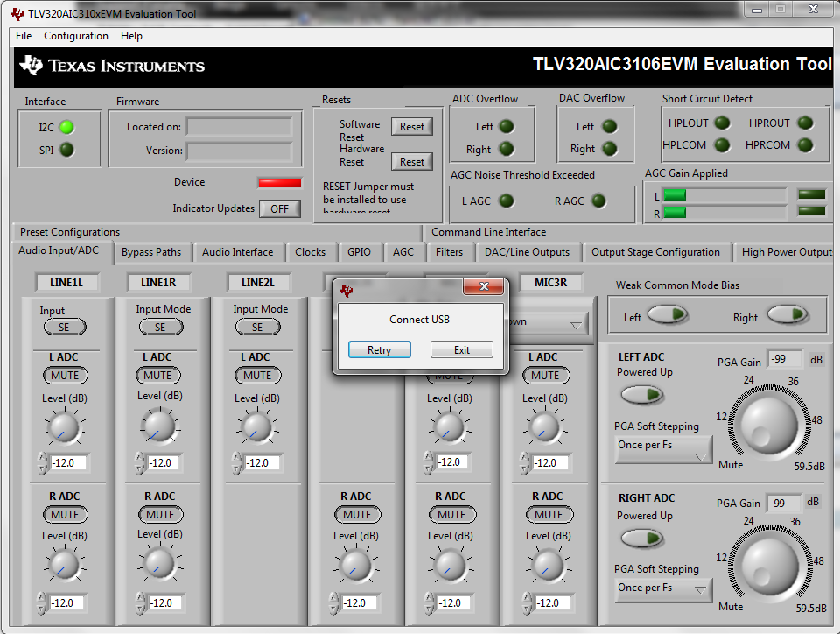The width and height of the screenshot is (840, 634).
Task: Toggle Indicator Updates OFF button
Action: coord(280,208)
